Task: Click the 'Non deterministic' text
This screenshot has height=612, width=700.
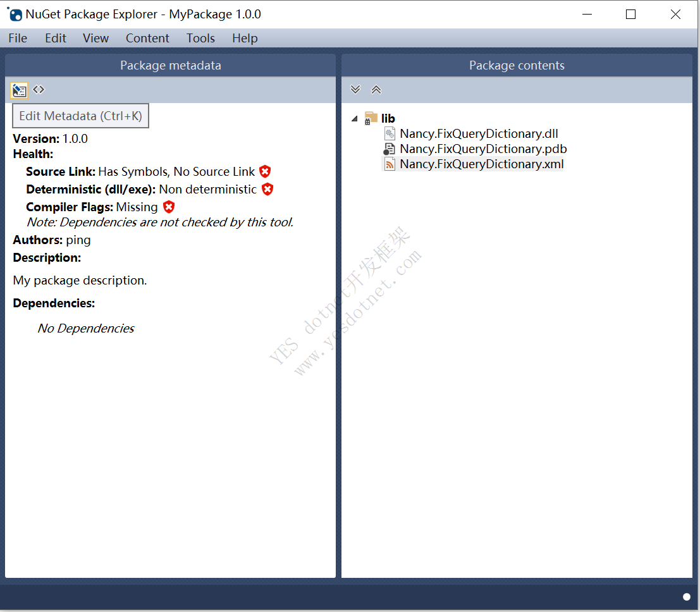Action: coord(207,189)
